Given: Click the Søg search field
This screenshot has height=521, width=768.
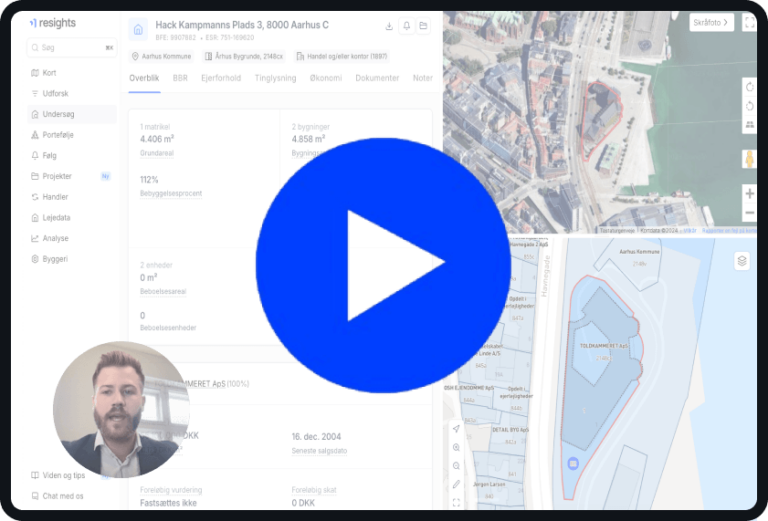Looking at the screenshot, I should tap(70, 47).
